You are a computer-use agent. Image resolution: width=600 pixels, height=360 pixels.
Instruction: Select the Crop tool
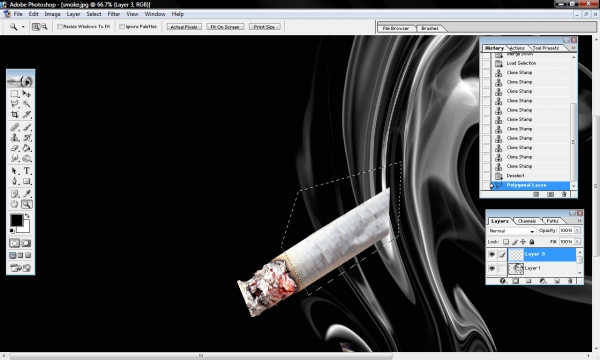click(15, 114)
